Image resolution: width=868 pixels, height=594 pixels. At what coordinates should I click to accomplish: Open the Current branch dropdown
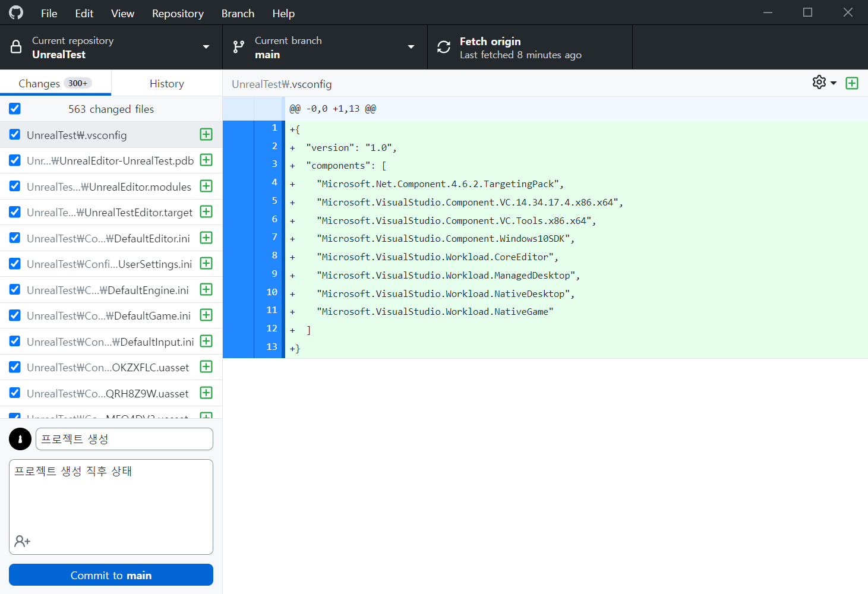tap(325, 47)
